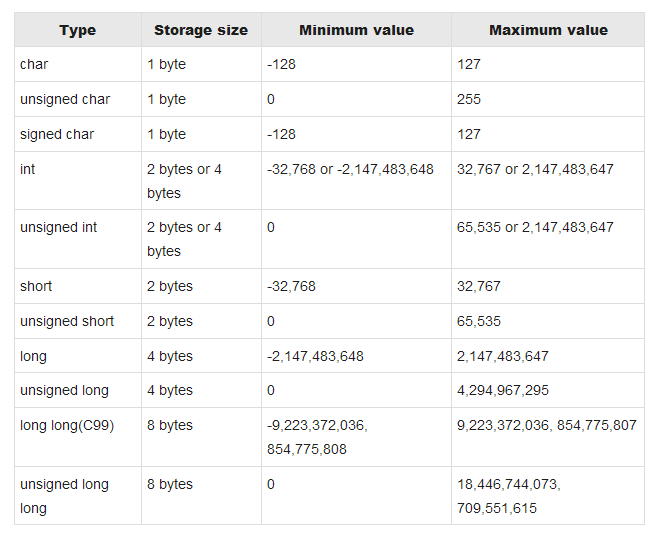
Task: Select the plain "int" type cell
Action: click(28, 169)
